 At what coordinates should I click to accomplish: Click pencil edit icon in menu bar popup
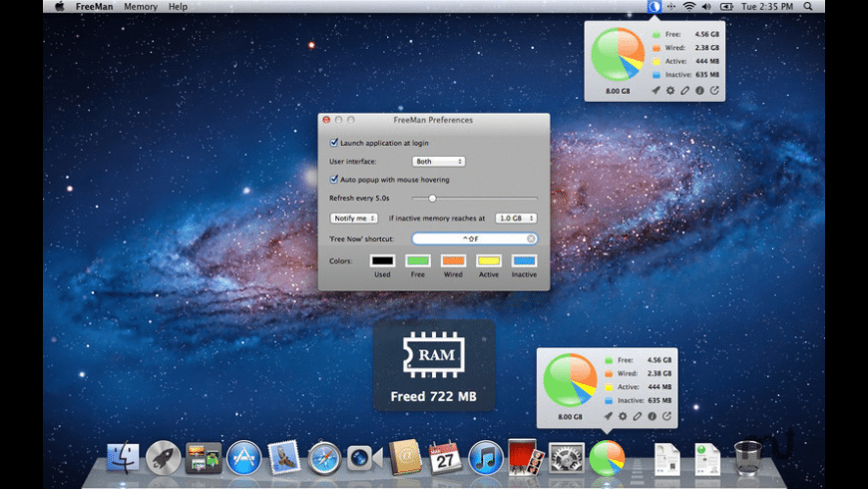(x=684, y=90)
